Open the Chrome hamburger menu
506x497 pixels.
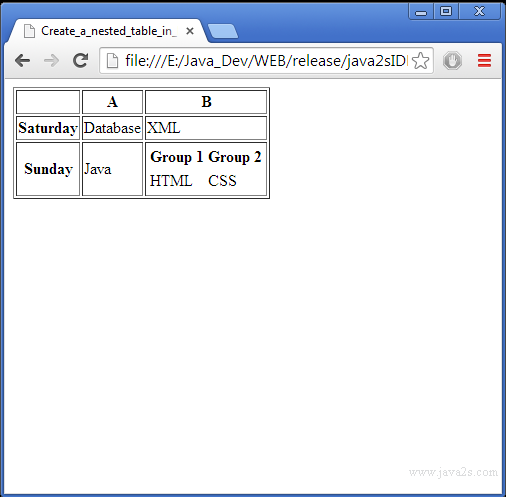click(484, 61)
